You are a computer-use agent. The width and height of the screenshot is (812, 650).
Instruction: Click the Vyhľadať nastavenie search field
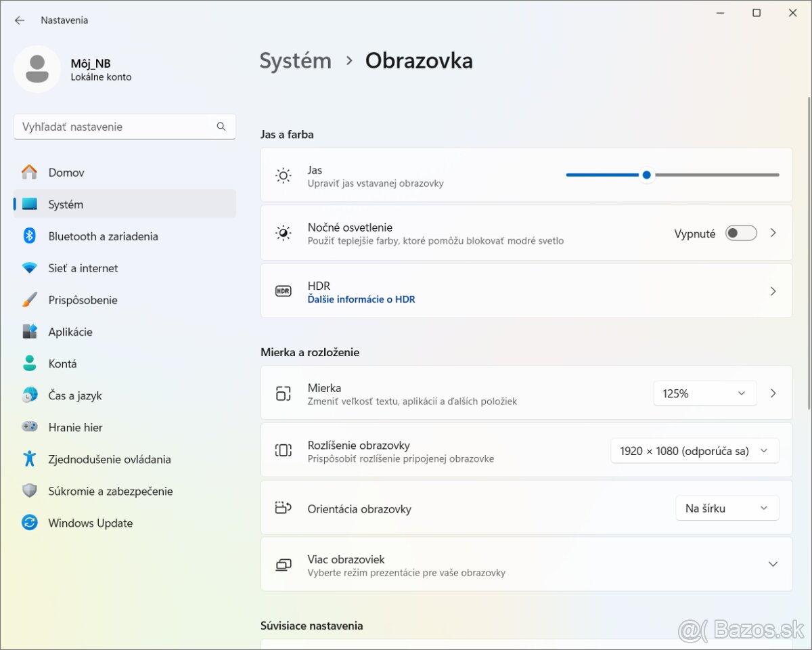click(116, 127)
